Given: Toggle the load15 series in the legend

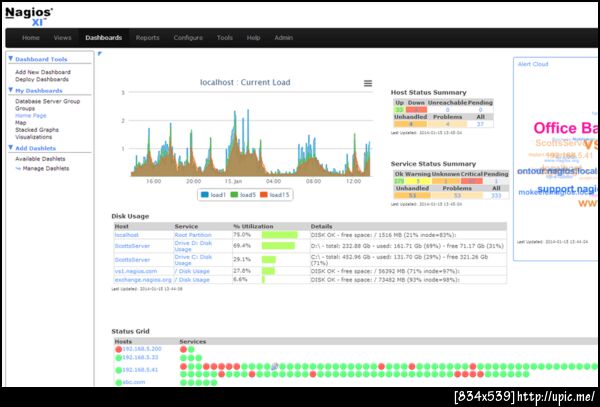Looking at the screenshot, I should point(274,195).
